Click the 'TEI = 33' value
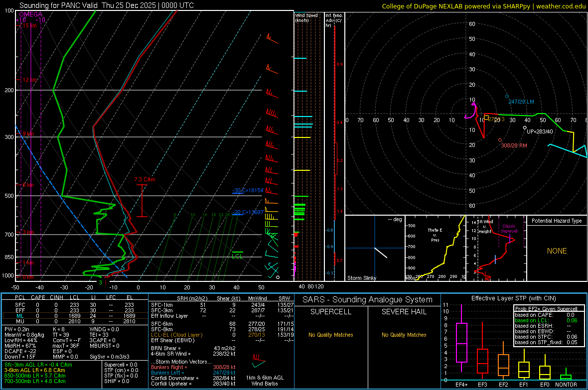Image resolution: width=588 pixels, height=390 pixels. [99, 335]
